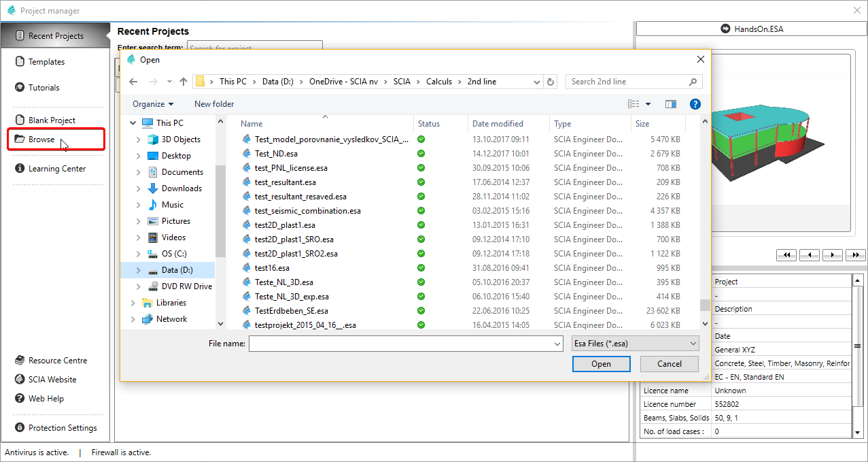Click the Help question mark icon

pos(695,104)
